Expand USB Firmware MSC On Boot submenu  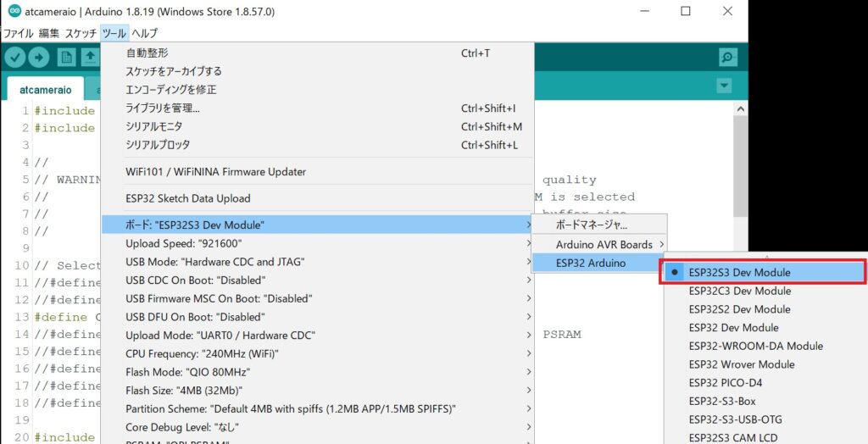[x=317, y=298]
